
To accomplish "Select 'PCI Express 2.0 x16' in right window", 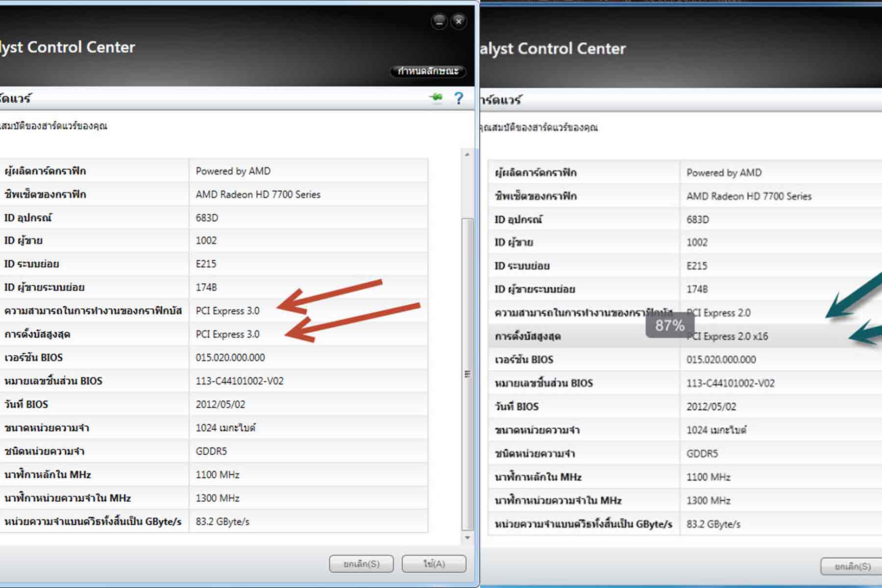I will 727,337.
